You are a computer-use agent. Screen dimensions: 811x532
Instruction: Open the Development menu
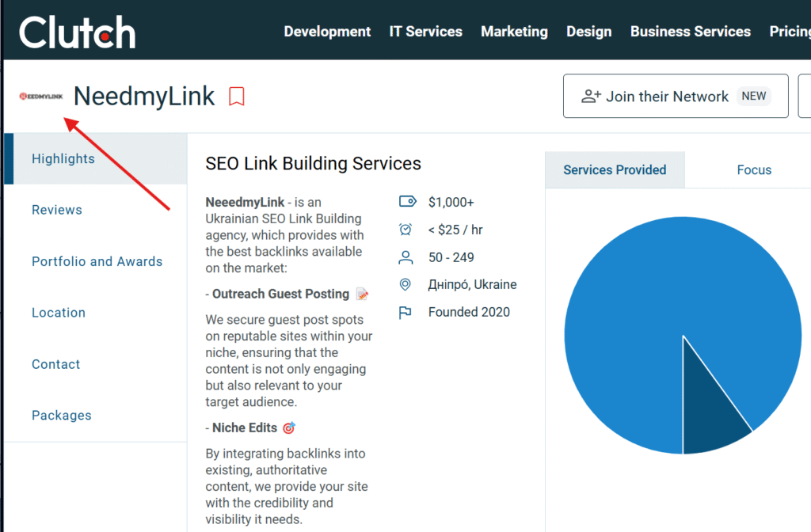(x=327, y=32)
